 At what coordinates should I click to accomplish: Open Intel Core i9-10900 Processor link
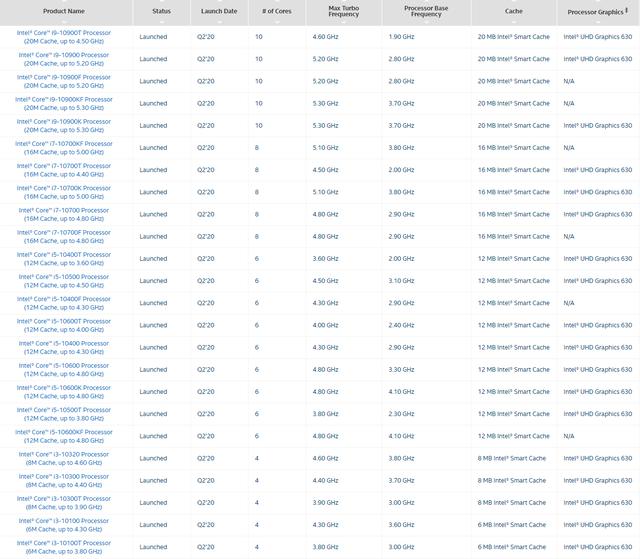click(x=64, y=59)
